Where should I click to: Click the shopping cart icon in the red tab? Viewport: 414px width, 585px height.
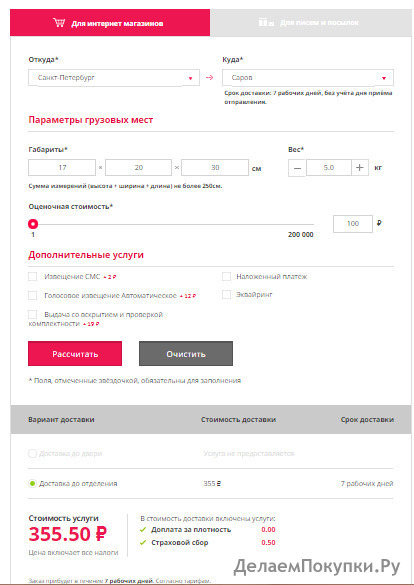59,23
